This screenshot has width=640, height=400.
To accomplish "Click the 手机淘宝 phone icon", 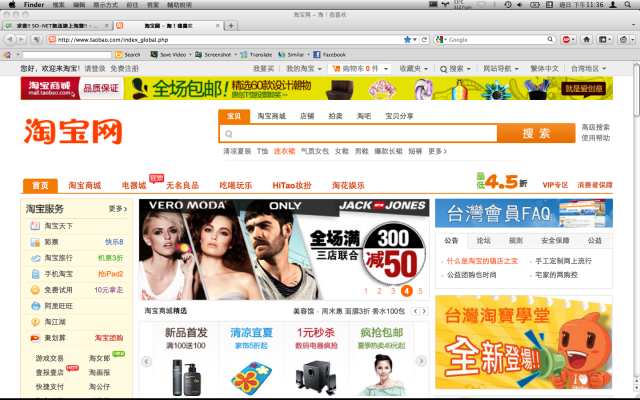I will [x=35, y=274].
